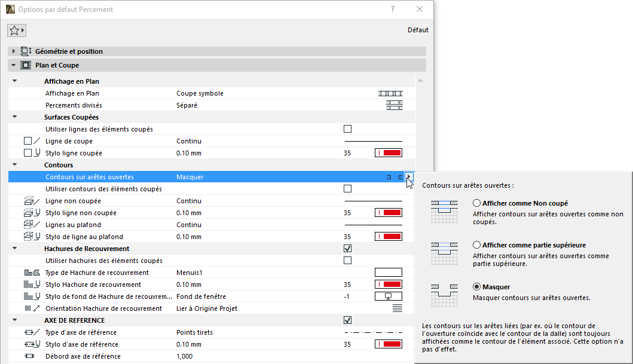Click the first contour icon in highlighted row
Viewport: 633px width, 364px height.
(389, 177)
